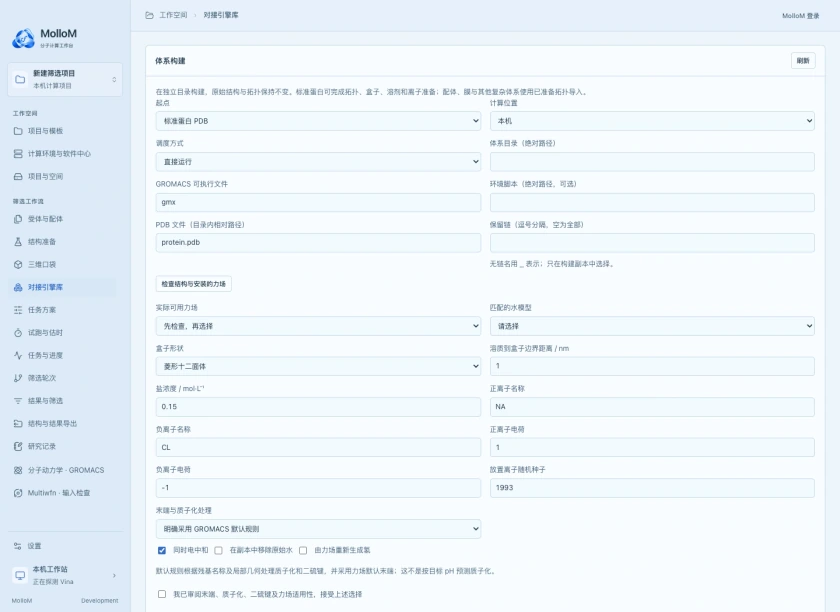
Task: Click the 对接引擎库 breadcrumb item
Action: coord(221,15)
